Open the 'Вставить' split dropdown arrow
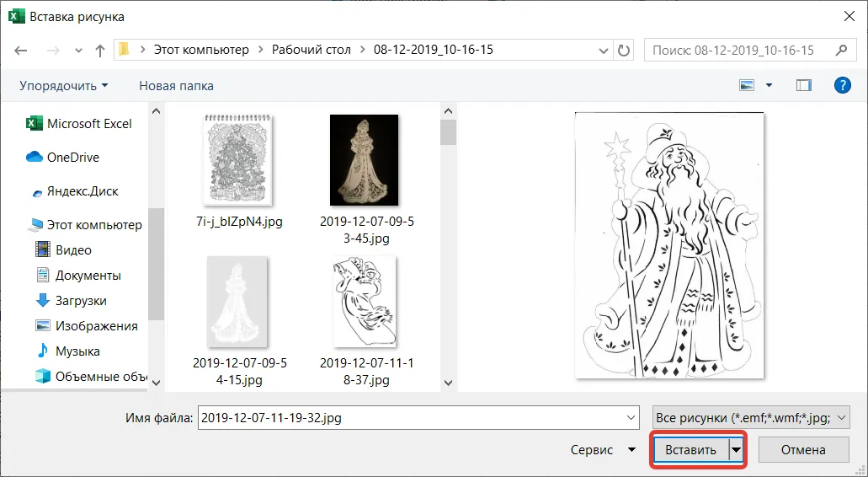Screen dimensions: 868x477 pos(736,450)
